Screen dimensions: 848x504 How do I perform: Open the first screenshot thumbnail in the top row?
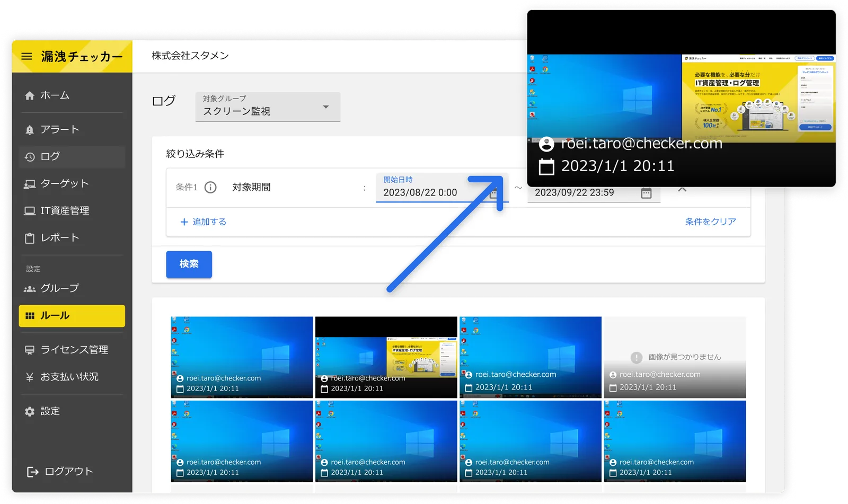coord(242,358)
